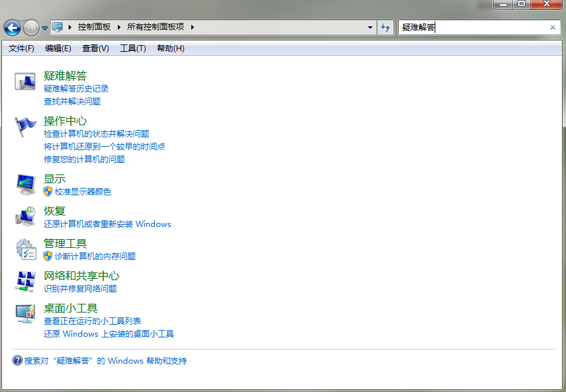Open 修复您的计算机的问题
Image resolution: width=566 pixels, height=392 pixels.
tap(84, 160)
